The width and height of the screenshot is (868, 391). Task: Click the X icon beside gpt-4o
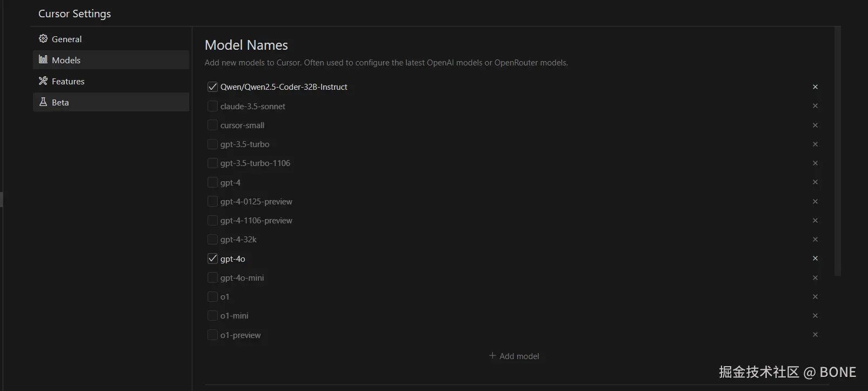coord(815,259)
